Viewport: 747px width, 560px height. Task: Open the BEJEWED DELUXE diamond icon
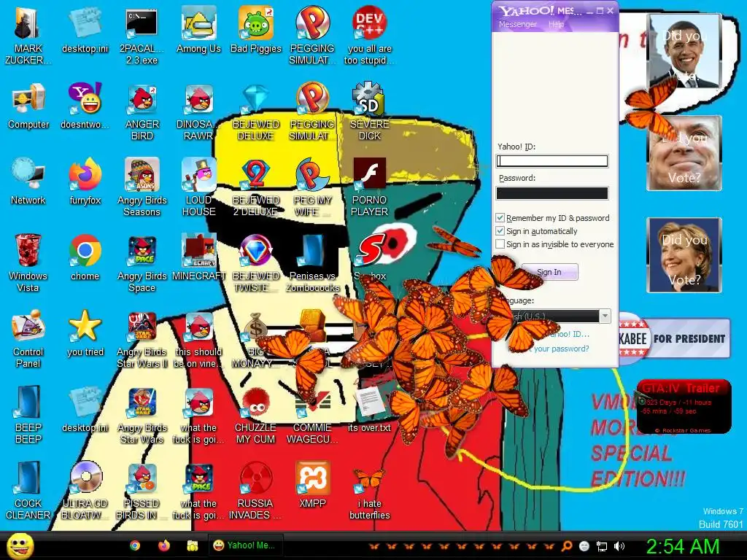[x=256, y=112]
